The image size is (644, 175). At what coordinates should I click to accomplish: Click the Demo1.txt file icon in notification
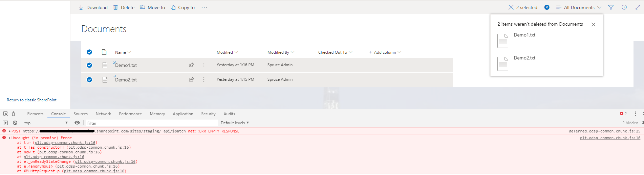click(x=503, y=41)
